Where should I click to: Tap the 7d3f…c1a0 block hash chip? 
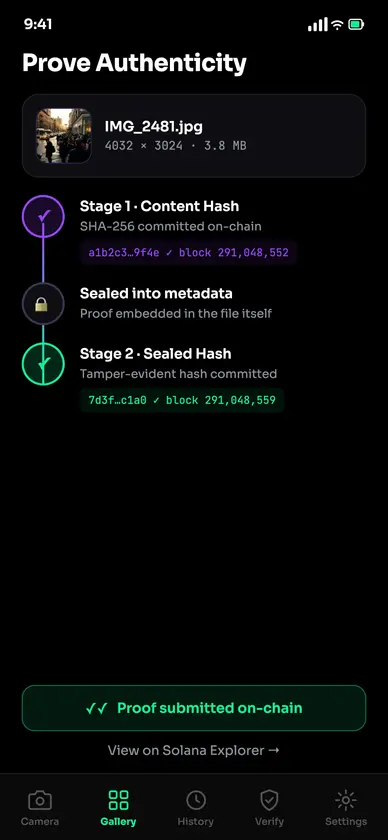coord(182,400)
